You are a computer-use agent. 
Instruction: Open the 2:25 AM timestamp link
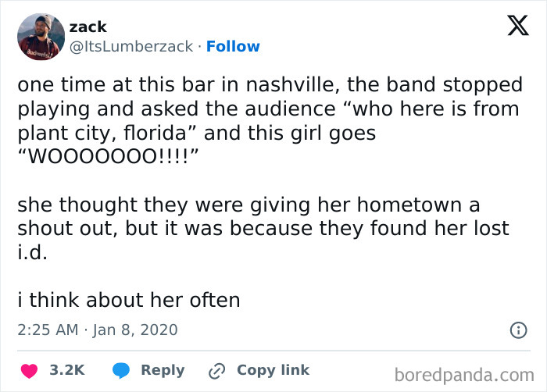tap(47, 330)
